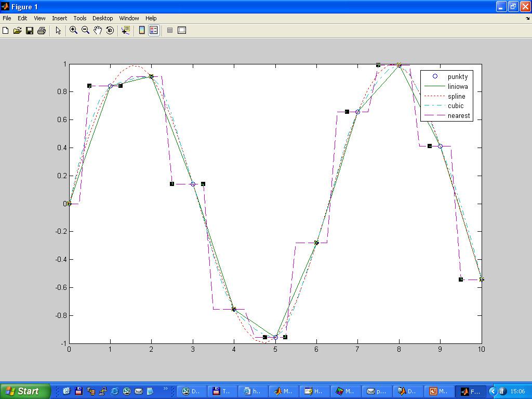Click the taskbar clock showing 15:06
The image size is (532, 399).
coord(517,392)
